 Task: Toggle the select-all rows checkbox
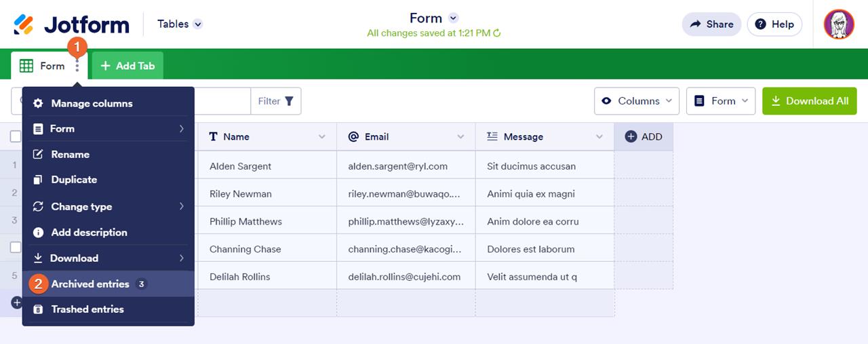coord(16,136)
